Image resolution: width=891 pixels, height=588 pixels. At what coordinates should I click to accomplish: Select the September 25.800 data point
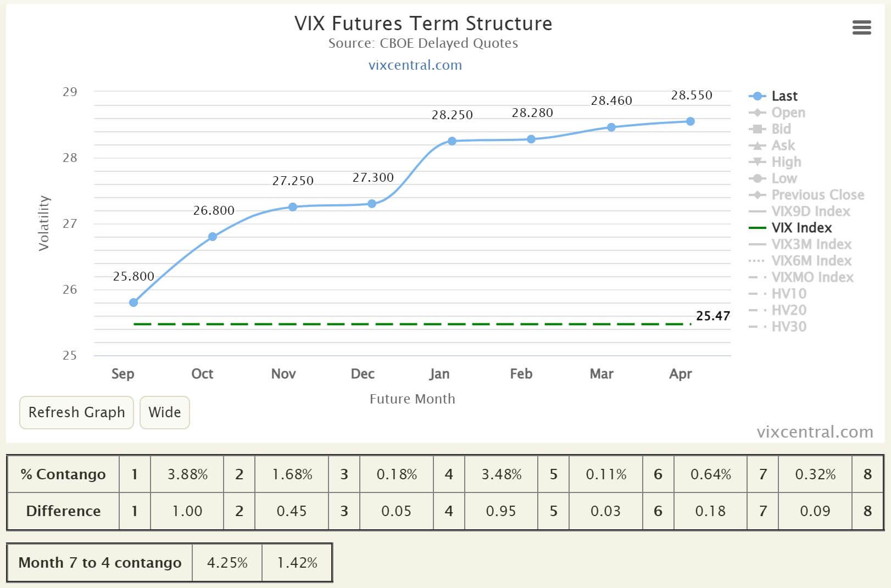pos(133,301)
